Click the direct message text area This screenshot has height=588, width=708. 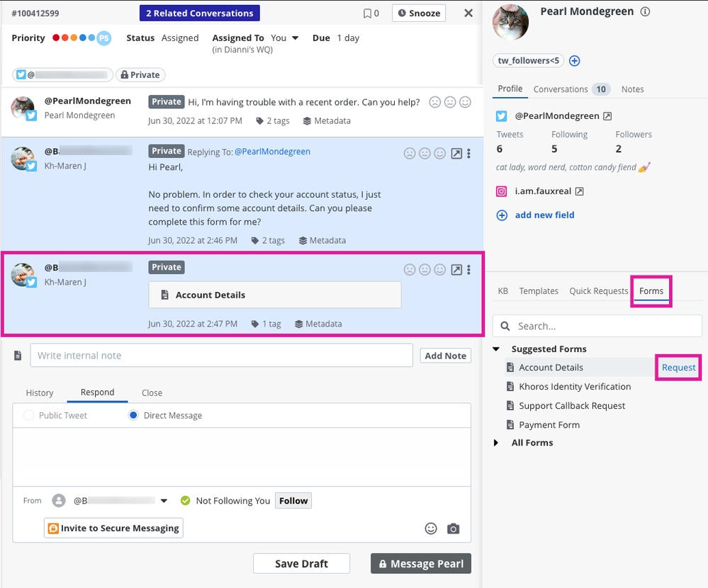point(242,457)
